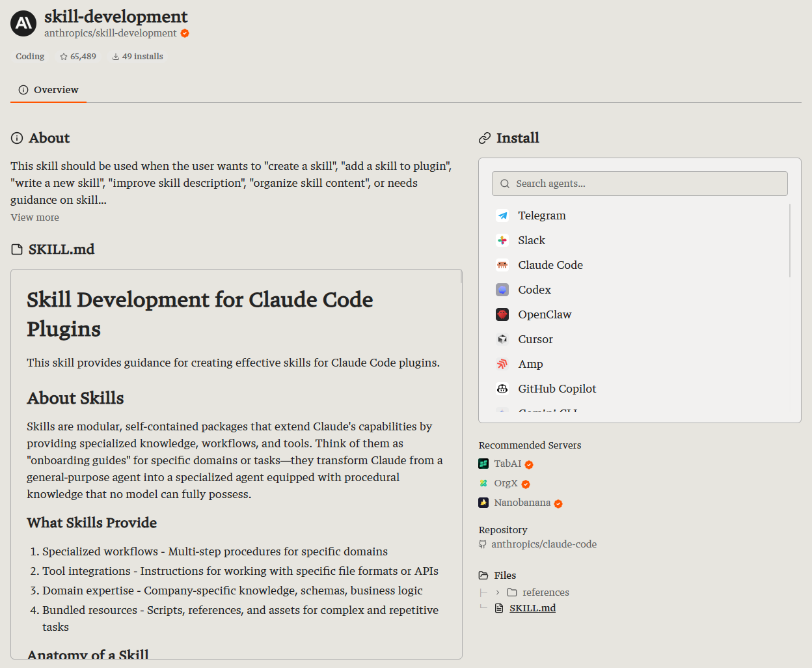The image size is (812, 668).
Task: Click the file icon beside SKILL.md heading
Action: [x=17, y=249]
